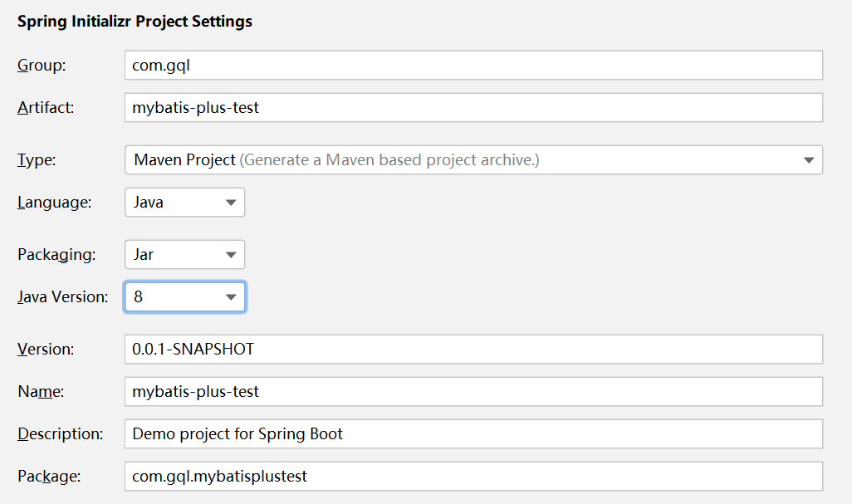Click the Description label
The height and width of the screenshot is (504, 852).
coord(61,433)
